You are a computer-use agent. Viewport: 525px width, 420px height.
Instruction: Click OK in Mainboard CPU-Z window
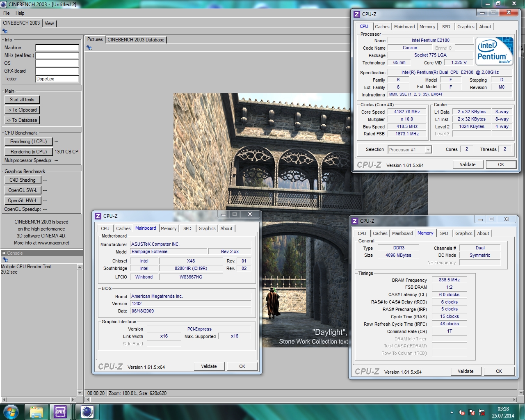click(x=242, y=366)
